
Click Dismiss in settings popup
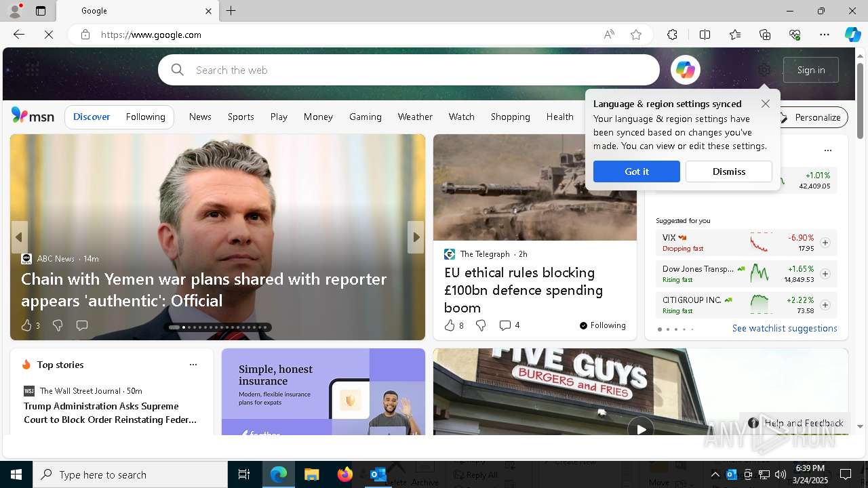click(x=729, y=171)
